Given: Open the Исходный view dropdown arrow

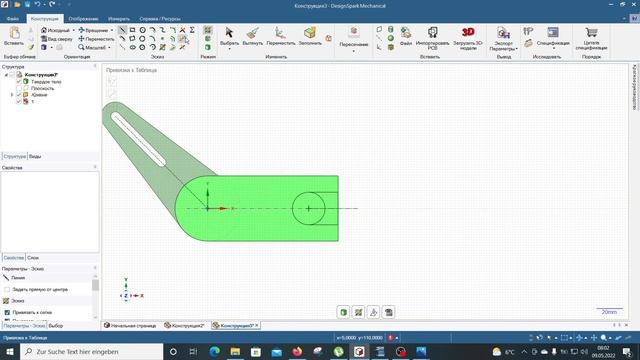Looking at the screenshot, I should [73, 30].
